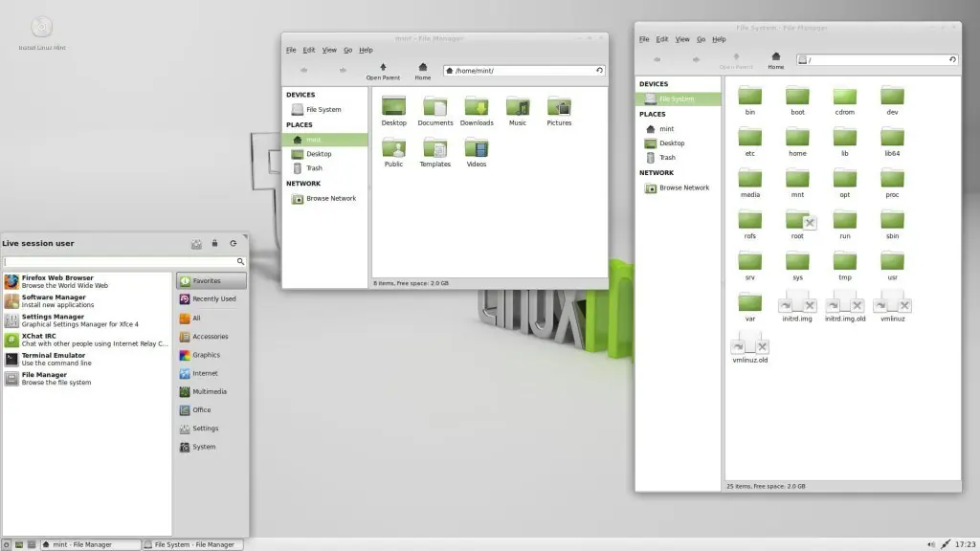Switch to File System taskbar button
Viewport: 980px width, 551px height.
tap(191, 544)
